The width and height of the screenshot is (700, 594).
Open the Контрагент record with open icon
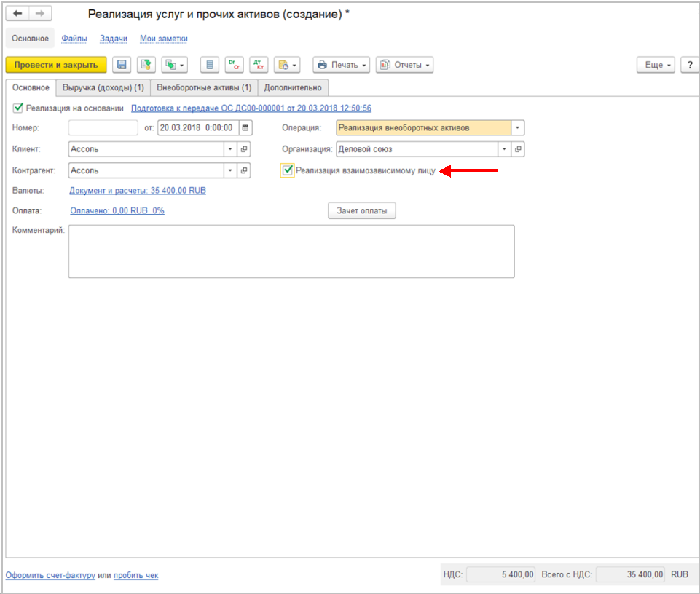244,170
